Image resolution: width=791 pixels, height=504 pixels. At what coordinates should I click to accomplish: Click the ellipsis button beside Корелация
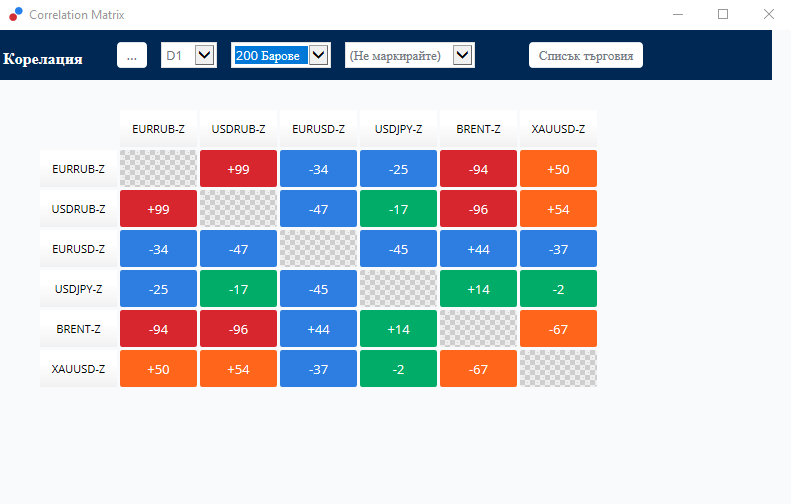(132, 55)
